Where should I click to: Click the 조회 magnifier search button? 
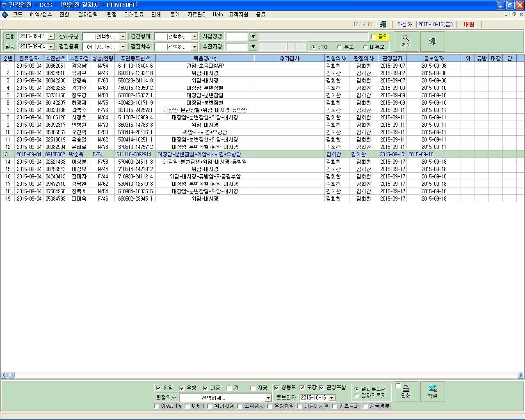coord(406,41)
